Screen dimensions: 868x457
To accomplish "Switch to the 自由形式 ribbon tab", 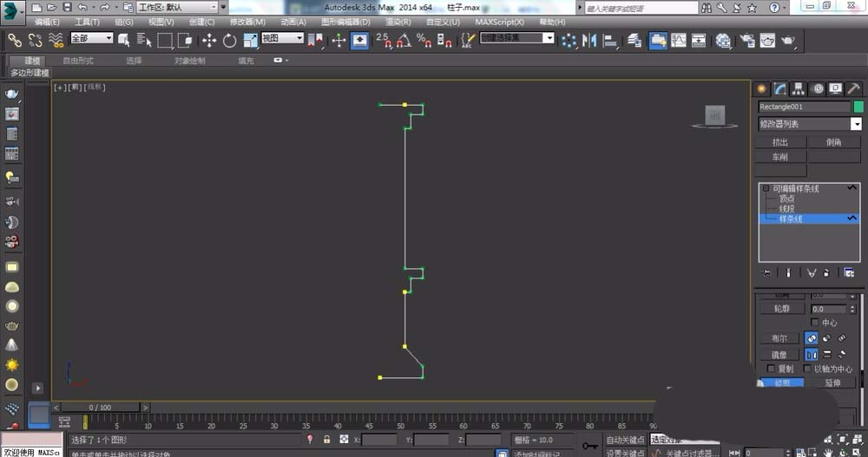I will tap(78, 61).
